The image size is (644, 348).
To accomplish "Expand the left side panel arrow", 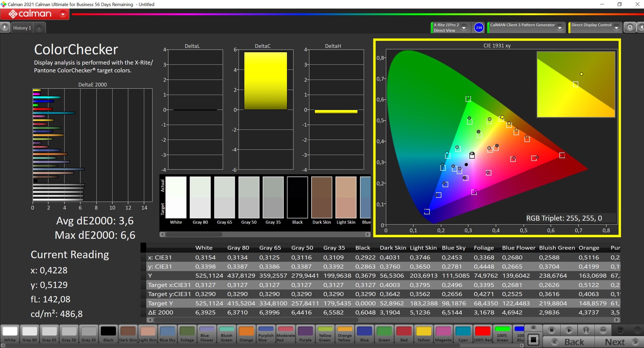I will pos(5,27).
